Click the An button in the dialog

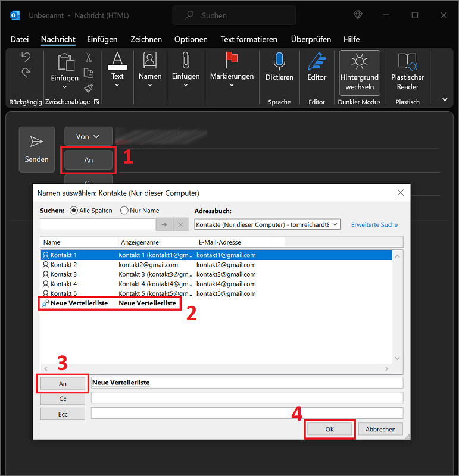pyautogui.click(x=63, y=384)
